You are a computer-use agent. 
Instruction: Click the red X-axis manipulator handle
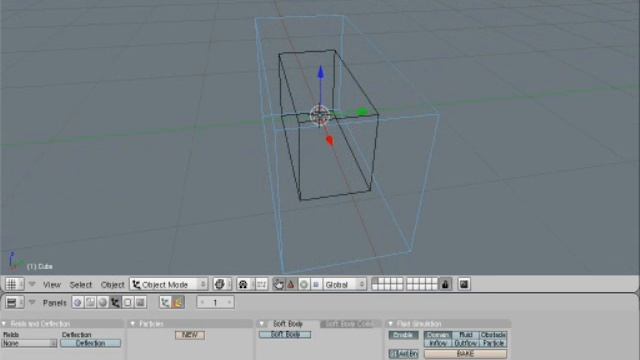point(330,141)
